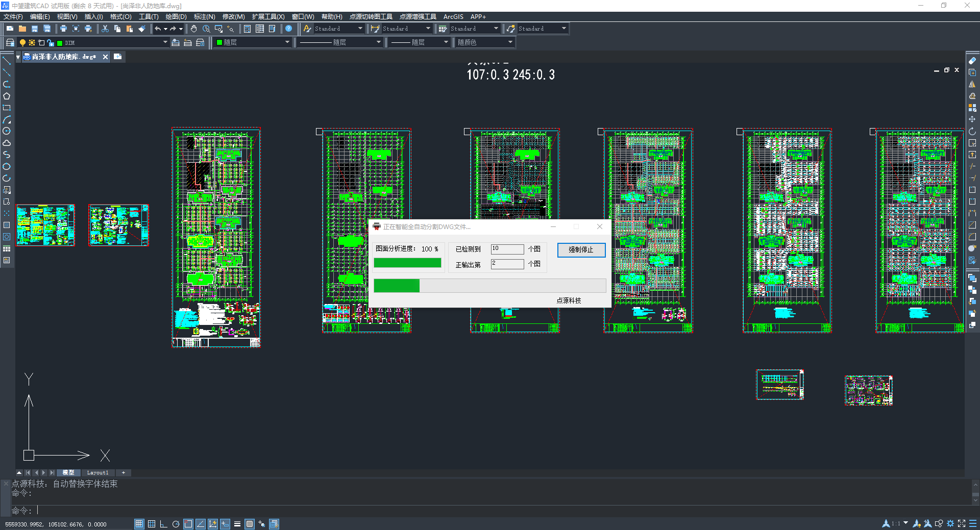Image resolution: width=980 pixels, height=530 pixels.
Task: Select the Polygon drawing tool
Action: pyautogui.click(x=7, y=96)
